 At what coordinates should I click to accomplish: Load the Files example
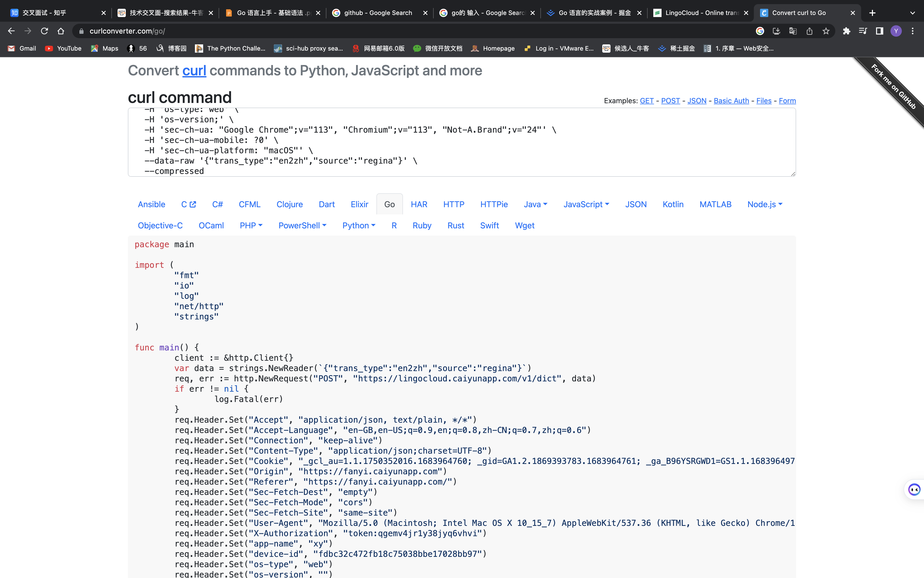click(x=764, y=101)
